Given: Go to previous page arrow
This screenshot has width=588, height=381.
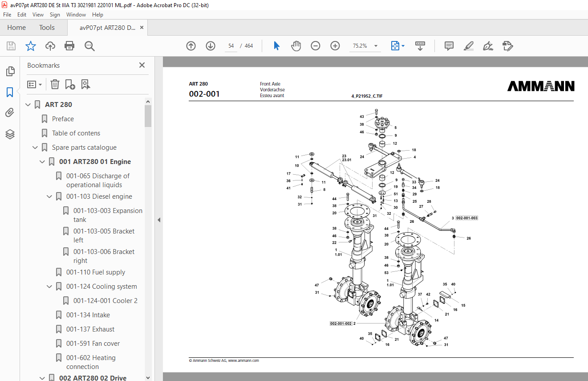Looking at the screenshot, I should [x=191, y=46].
